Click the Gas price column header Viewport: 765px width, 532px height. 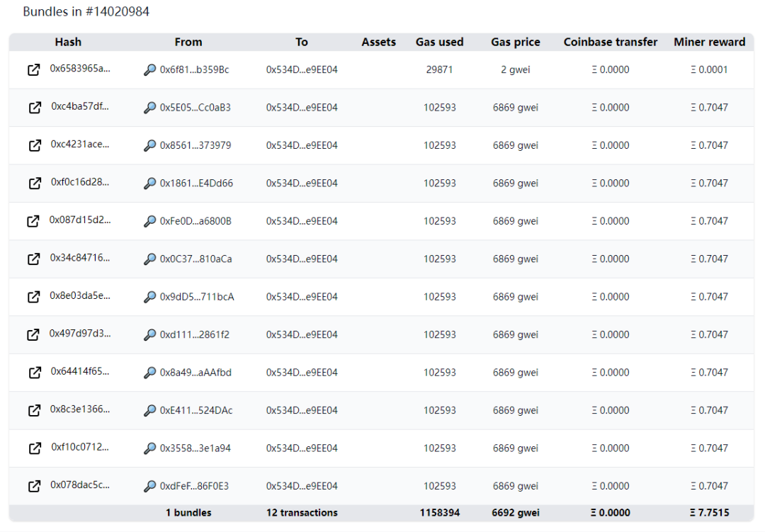pos(516,43)
